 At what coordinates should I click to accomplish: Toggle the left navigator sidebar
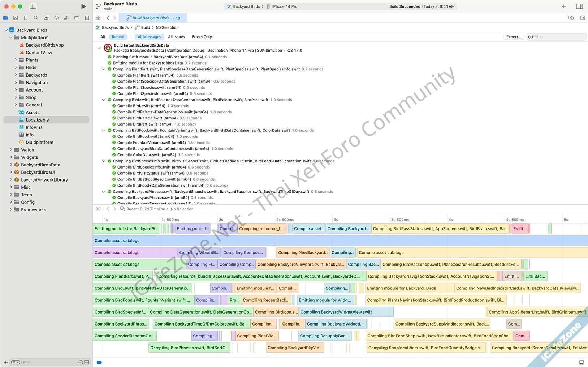(x=33, y=6)
